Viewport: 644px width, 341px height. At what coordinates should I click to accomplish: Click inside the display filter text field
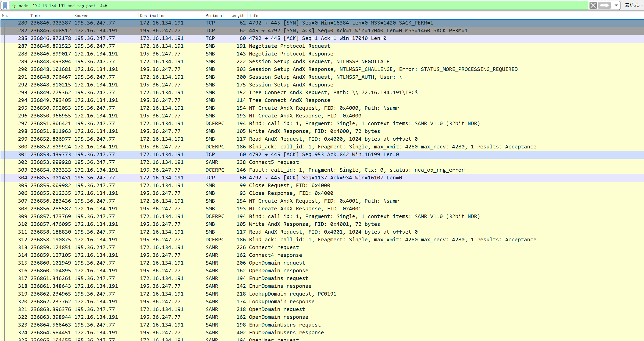[x=284, y=6]
